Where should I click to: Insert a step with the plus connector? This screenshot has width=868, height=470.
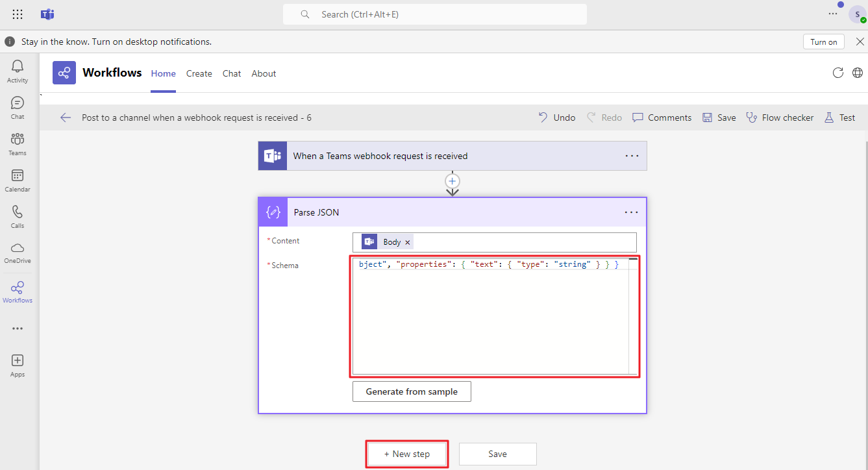click(453, 181)
